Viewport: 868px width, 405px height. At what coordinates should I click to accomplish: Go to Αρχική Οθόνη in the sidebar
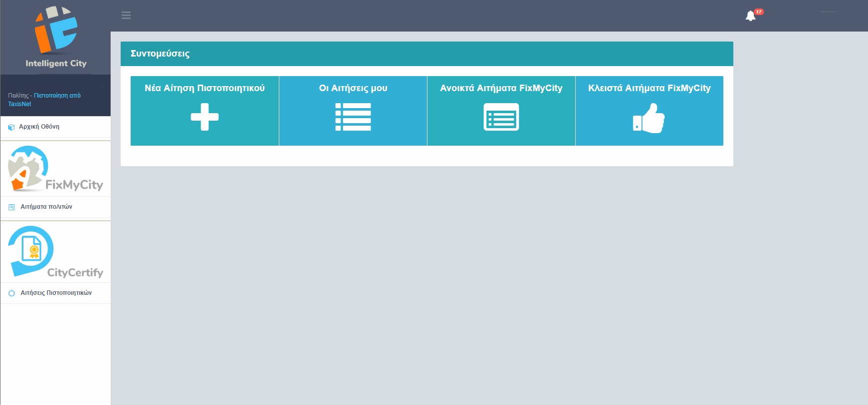click(39, 127)
